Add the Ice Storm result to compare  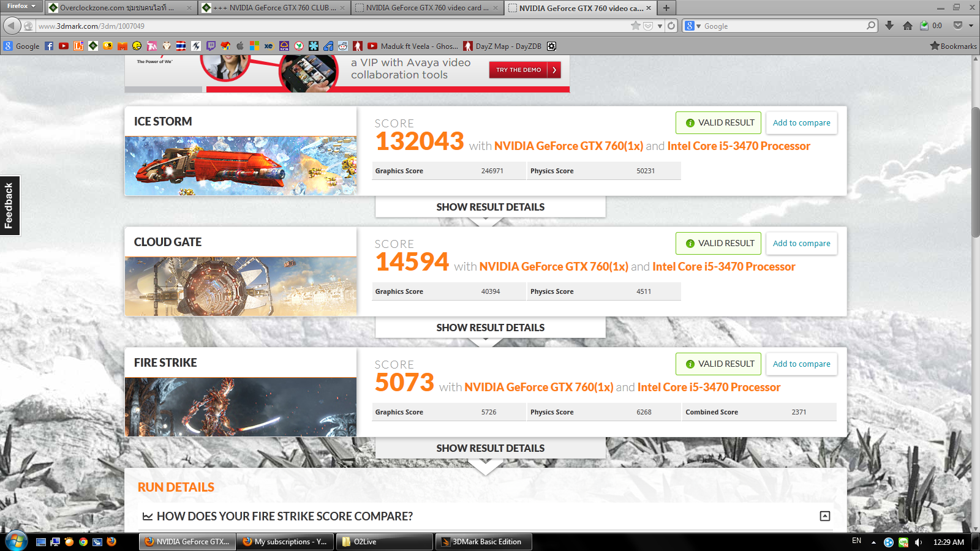[801, 122]
